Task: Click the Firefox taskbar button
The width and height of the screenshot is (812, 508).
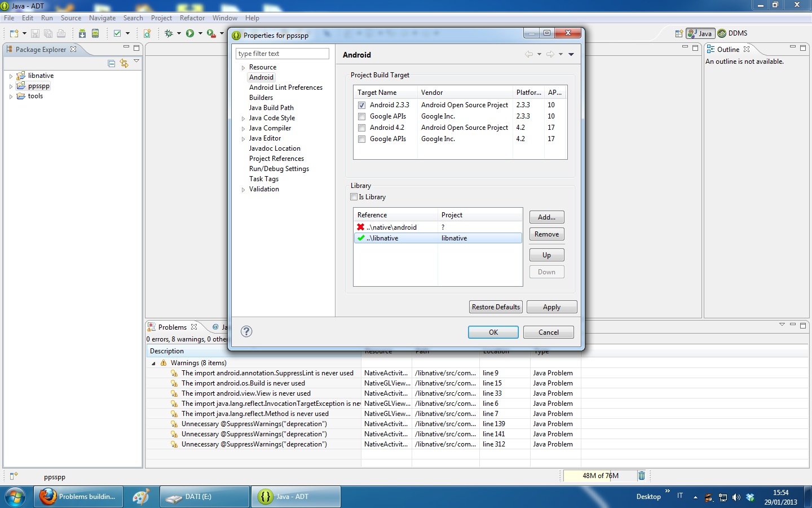Action: point(78,497)
